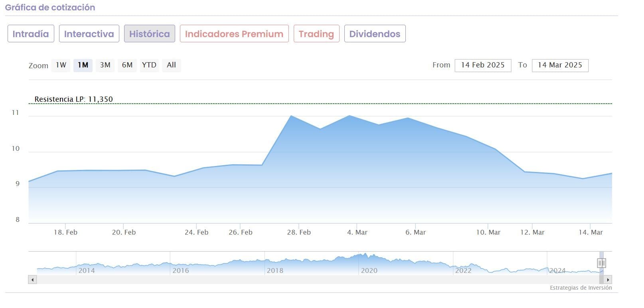
Task: Click the navigator scroll right arrow
Action: tap(608, 280)
